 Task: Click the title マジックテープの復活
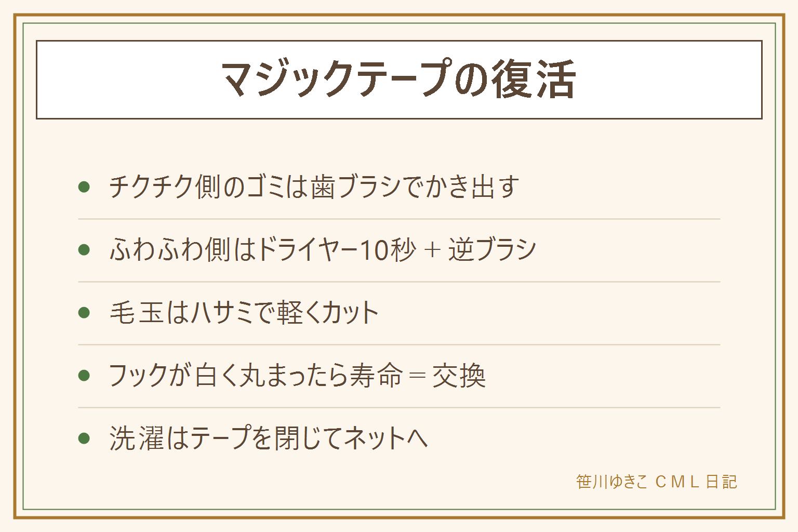click(398, 79)
